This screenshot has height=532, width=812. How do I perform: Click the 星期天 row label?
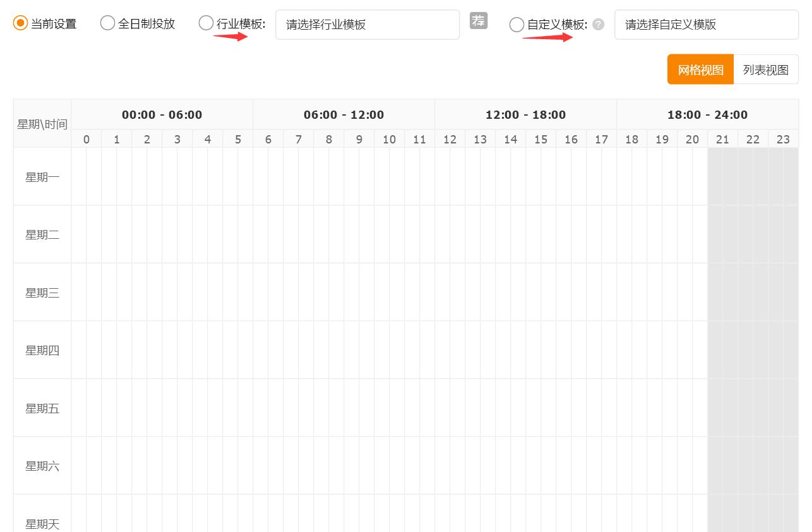pos(42,524)
